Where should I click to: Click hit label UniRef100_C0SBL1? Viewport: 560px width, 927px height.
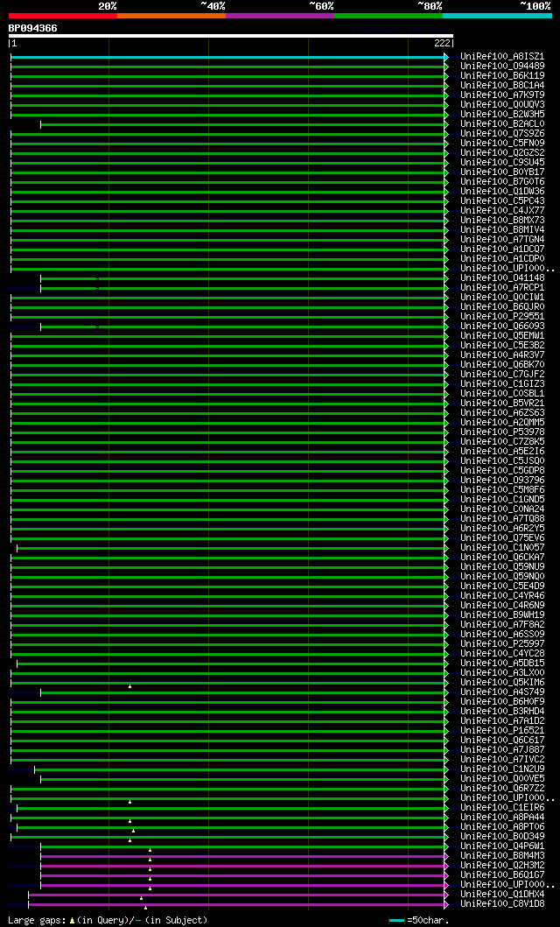pos(503,393)
